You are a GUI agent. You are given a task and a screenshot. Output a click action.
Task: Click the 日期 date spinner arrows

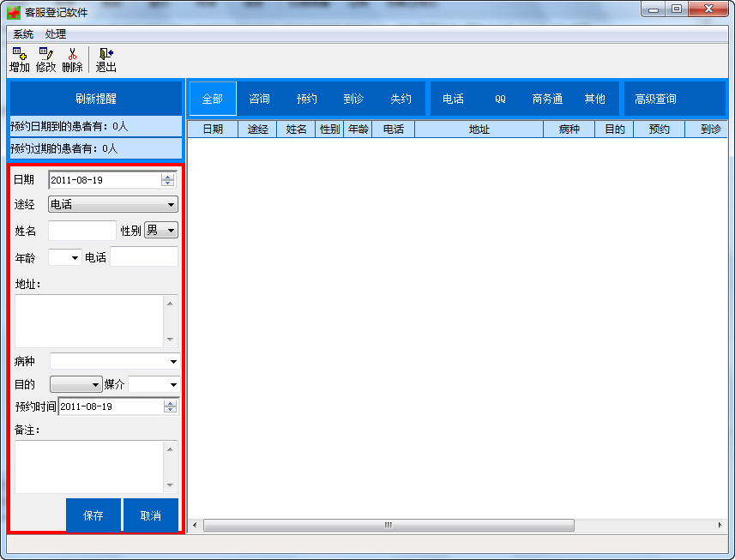pos(167,180)
